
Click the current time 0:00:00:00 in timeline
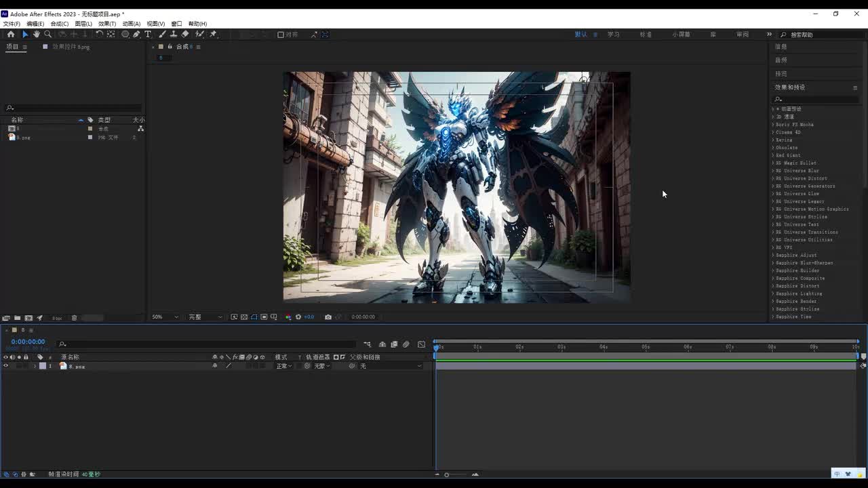click(28, 342)
